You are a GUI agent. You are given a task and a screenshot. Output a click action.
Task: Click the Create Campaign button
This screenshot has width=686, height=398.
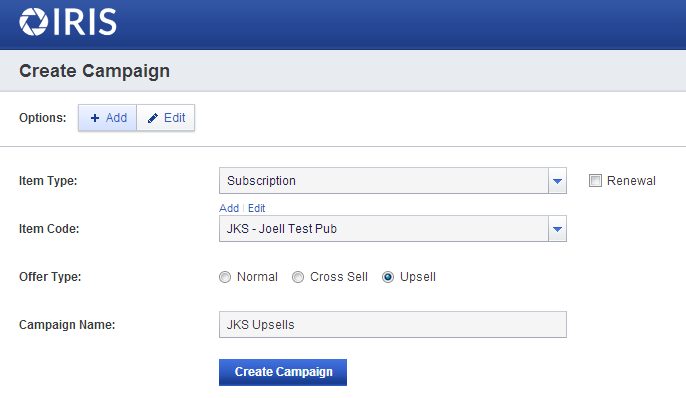point(283,372)
